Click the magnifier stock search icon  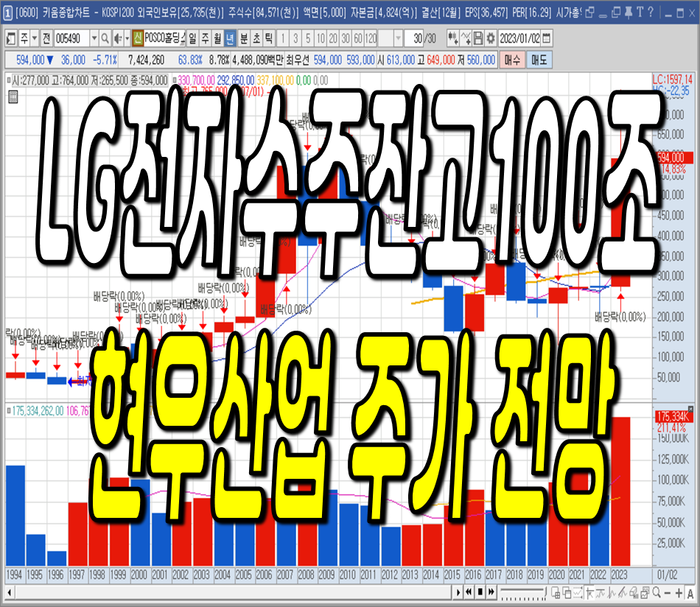[105, 39]
